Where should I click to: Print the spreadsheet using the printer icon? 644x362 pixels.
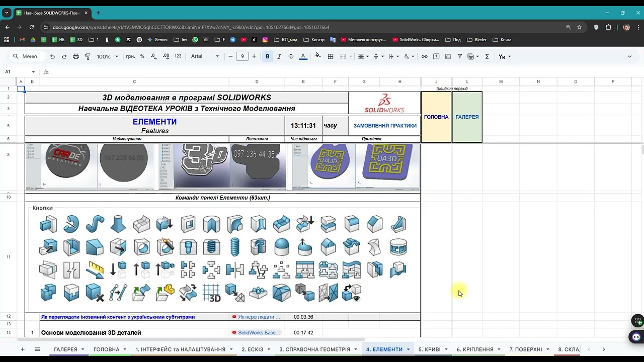(76, 57)
